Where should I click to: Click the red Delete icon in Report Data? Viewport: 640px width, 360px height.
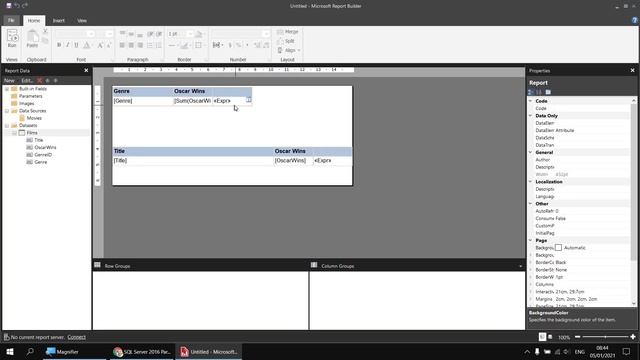coord(40,80)
